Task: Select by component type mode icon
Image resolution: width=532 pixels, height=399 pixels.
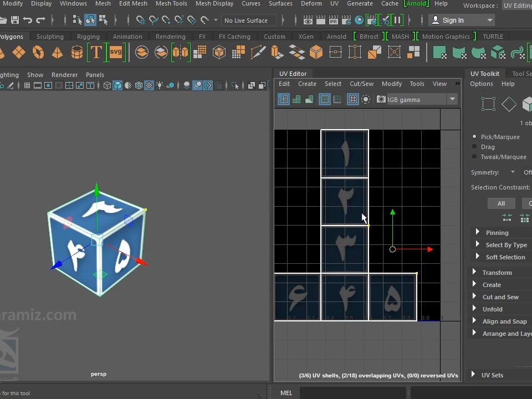Action: pos(103,20)
